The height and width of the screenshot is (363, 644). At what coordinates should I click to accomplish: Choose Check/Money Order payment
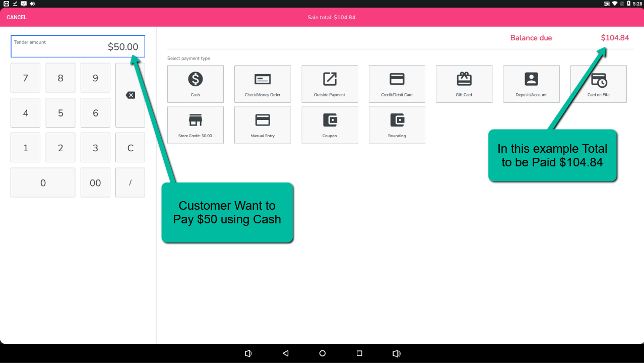[263, 84]
